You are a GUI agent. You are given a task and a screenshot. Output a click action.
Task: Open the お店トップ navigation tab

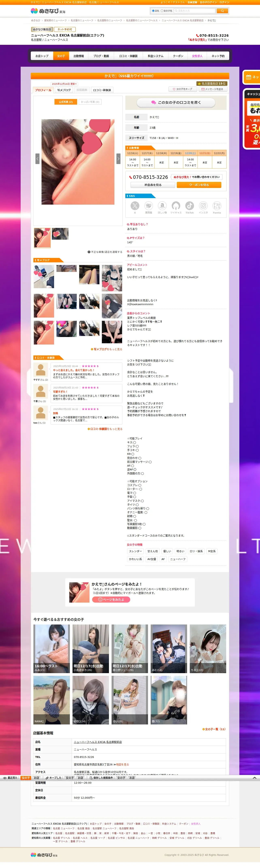[42, 56]
